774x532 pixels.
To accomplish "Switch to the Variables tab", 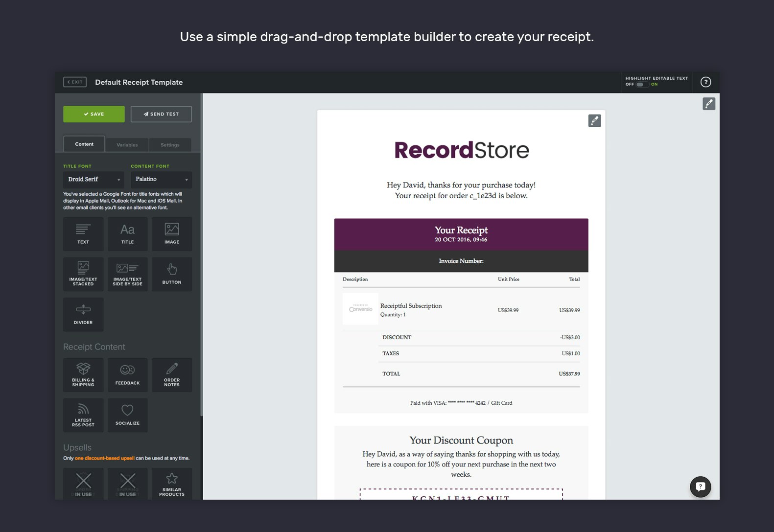I will [127, 145].
